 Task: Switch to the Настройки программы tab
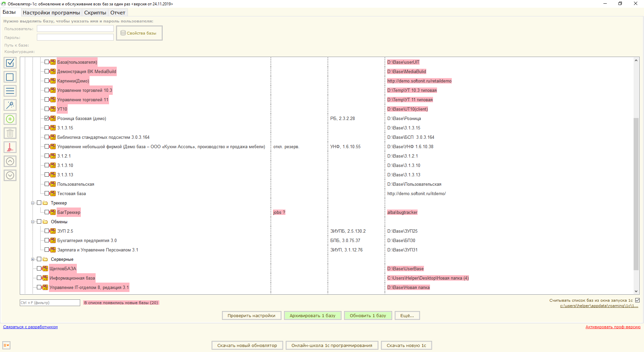pos(51,13)
